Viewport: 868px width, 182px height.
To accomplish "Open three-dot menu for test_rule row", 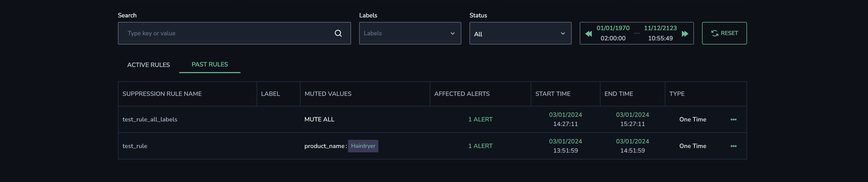I will (x=733, y=146).
